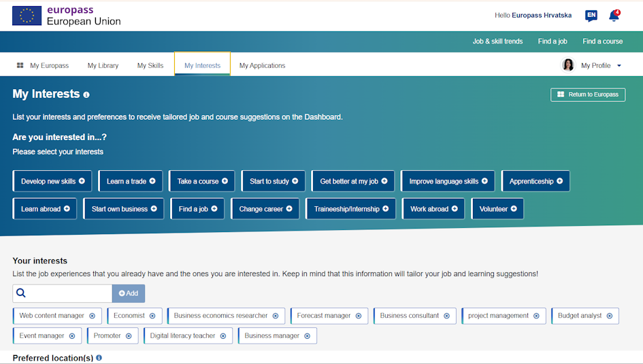This screenshot has width=643, height=364.
Task: Click the My Interests info icon
Action: pyautogui.click(x=86, y=95)
